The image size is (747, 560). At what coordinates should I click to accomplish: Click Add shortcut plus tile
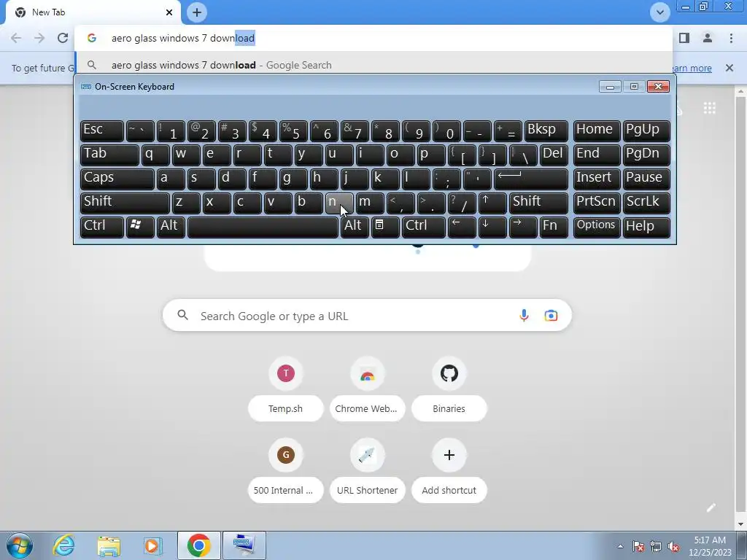pyautogui.click(x=449, y=471)
